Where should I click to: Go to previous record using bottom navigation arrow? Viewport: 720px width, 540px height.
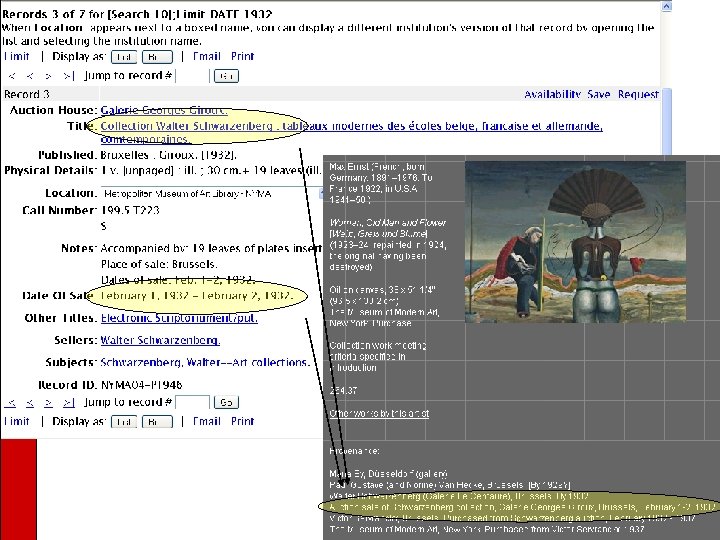pyautogui.click(x=30, y=403)
